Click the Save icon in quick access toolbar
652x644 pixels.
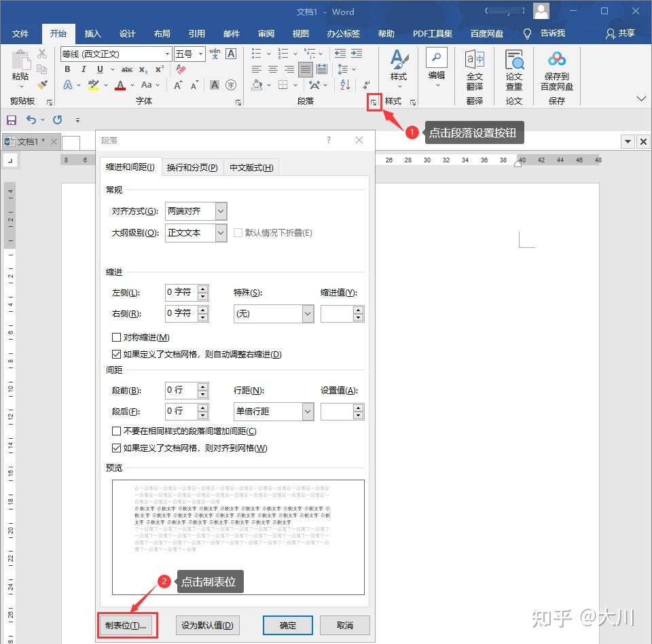tap(12, 120)
